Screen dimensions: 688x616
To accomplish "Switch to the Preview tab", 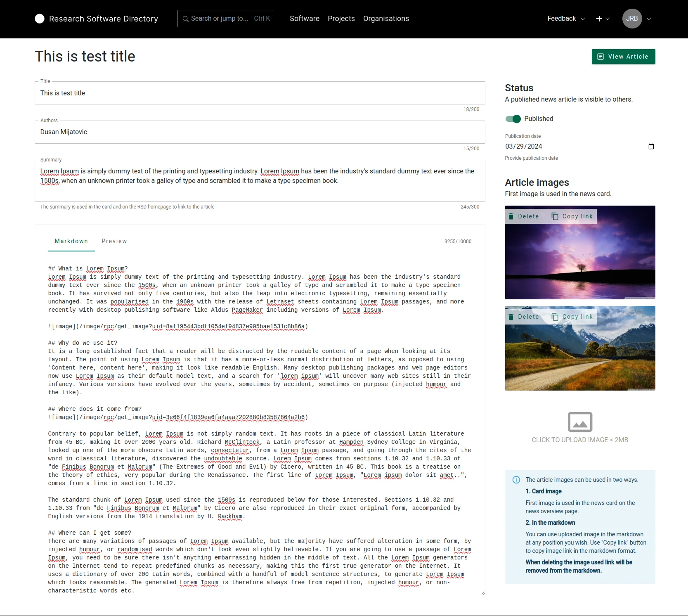I will (x=114, y=241).
